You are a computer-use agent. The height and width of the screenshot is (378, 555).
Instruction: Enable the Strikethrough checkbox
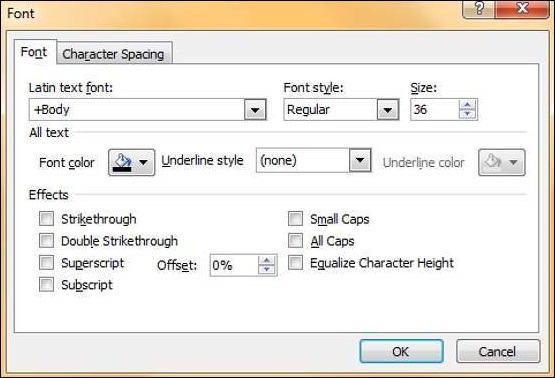46,219
